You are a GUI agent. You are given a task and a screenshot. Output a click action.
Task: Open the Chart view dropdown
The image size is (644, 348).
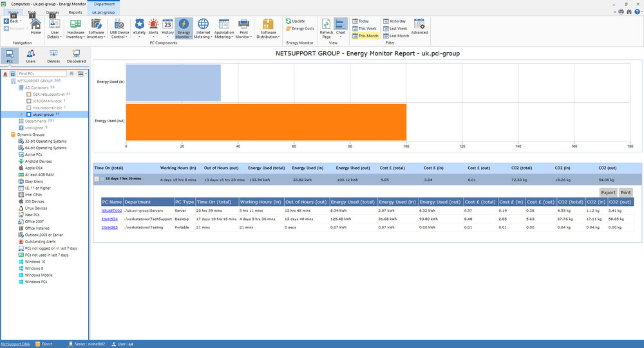tap(341, 29)
